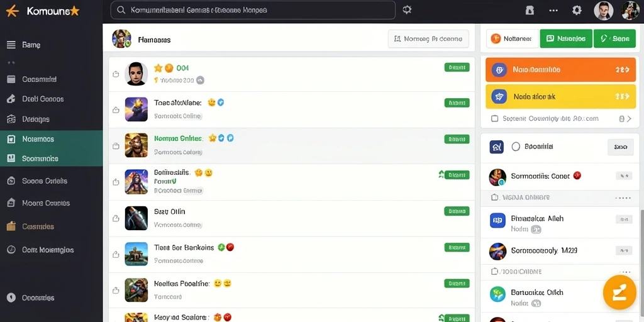This screenshot has width=644, height=322.
Task: Click the orange floating compose button
Action: tap(619, 292)
